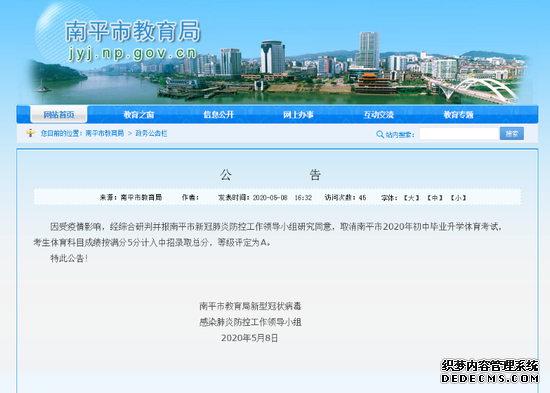Viewport: 550px width, 393px height.
Task: Click the 南平市教育局 breadcrumb link
Action: pos(105,133)
